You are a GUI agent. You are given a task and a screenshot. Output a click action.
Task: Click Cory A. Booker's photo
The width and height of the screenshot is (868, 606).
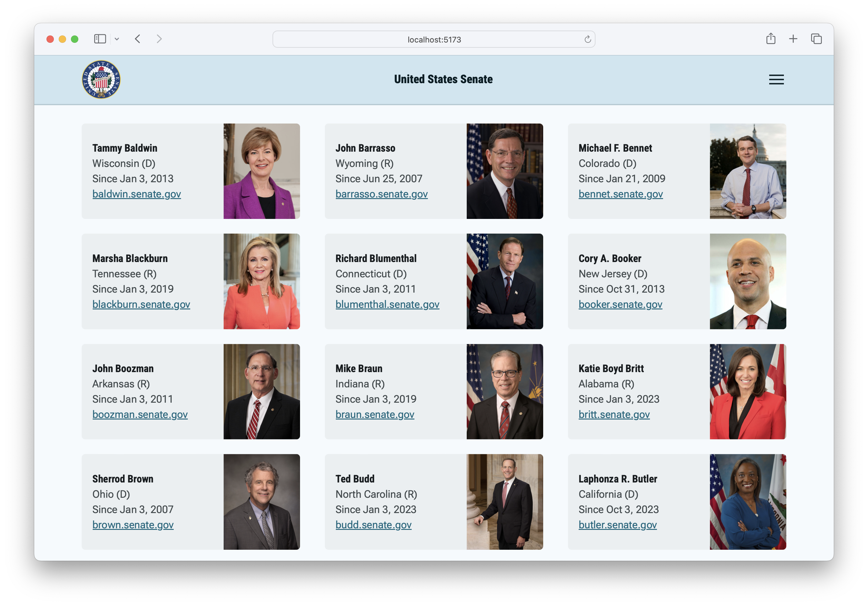point(748,281)
